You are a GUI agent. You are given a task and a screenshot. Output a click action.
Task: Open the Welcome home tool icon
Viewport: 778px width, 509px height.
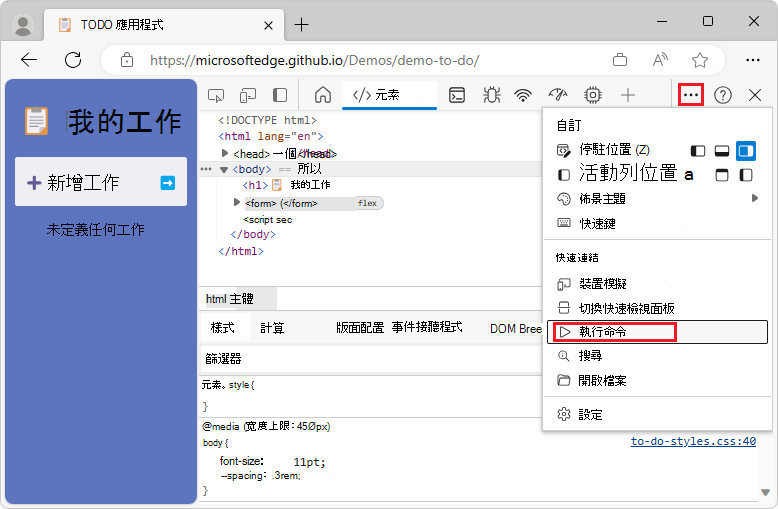[x=323, y=95]
